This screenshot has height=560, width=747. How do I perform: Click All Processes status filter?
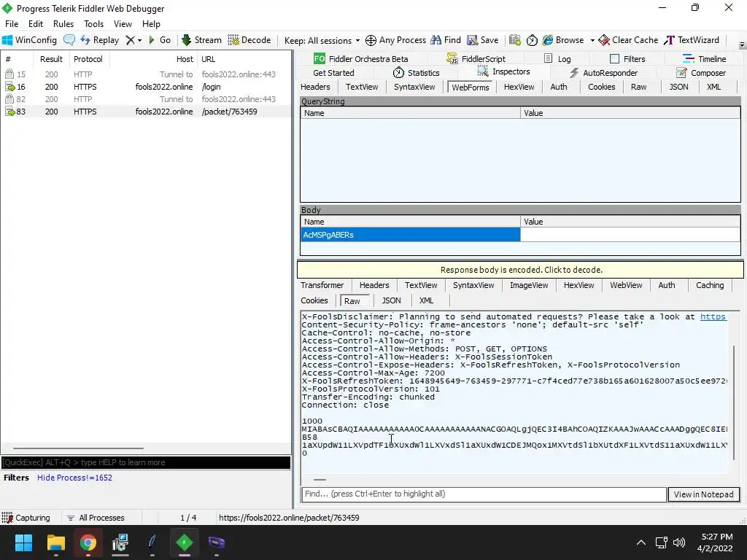[96, 518]
